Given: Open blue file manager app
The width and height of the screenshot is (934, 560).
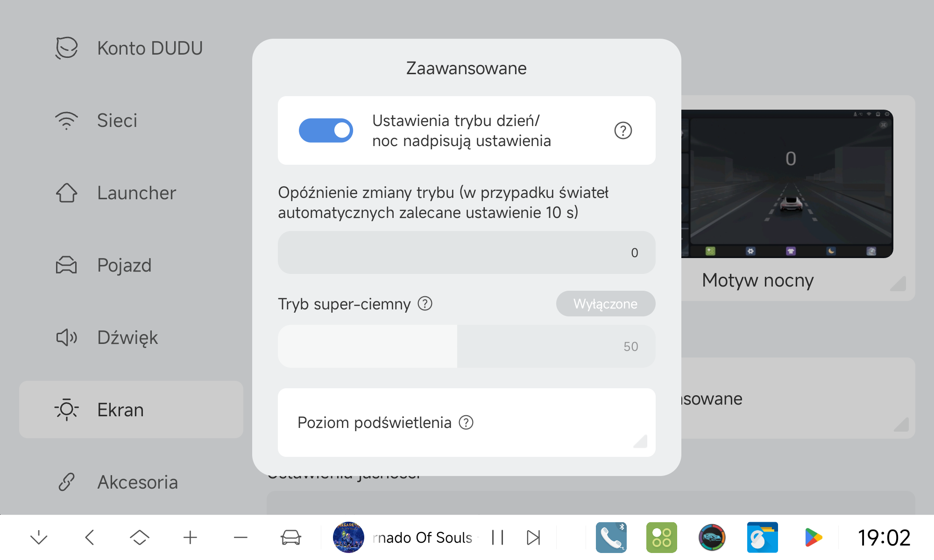Looking at the screenshot, I should click(763, 538).
